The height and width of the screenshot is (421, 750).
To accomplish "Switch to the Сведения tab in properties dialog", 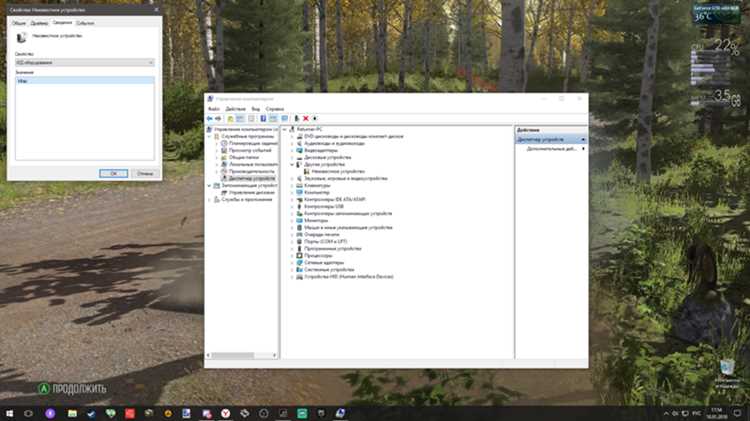I will point(62,22).
